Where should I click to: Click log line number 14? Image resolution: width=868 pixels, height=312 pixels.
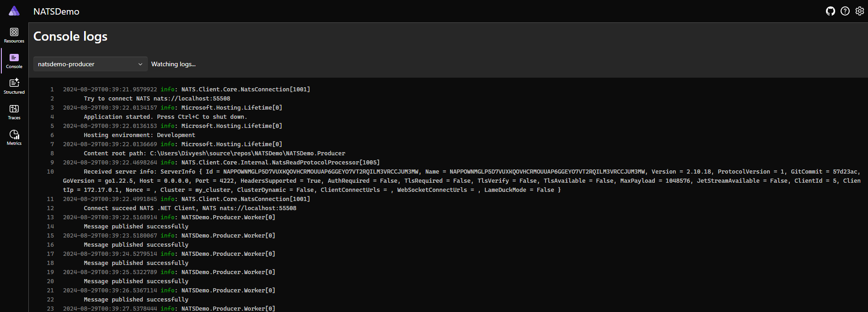click(x=50, y=227)
